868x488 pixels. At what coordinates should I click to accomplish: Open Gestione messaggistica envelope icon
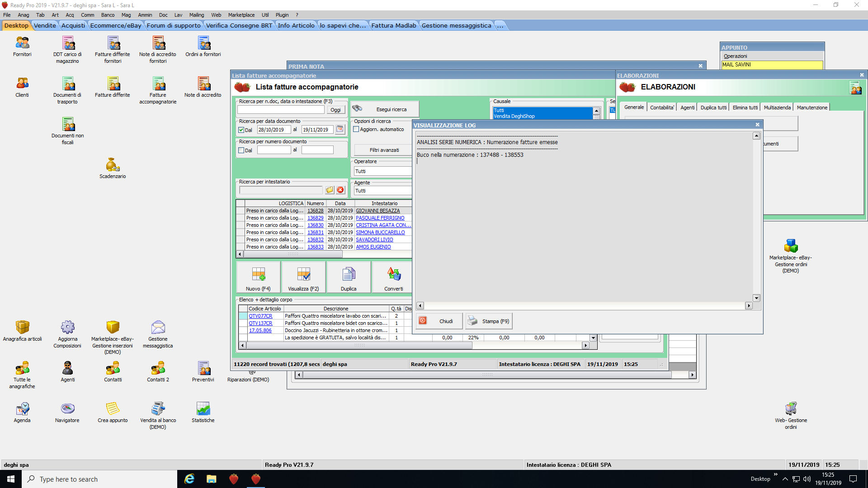point(158,334)
